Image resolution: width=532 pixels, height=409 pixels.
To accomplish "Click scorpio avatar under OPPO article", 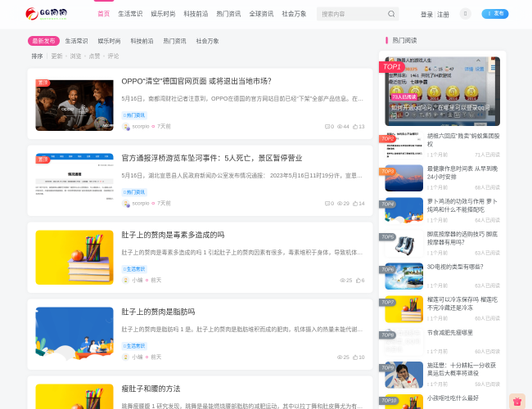I will 126,127.
